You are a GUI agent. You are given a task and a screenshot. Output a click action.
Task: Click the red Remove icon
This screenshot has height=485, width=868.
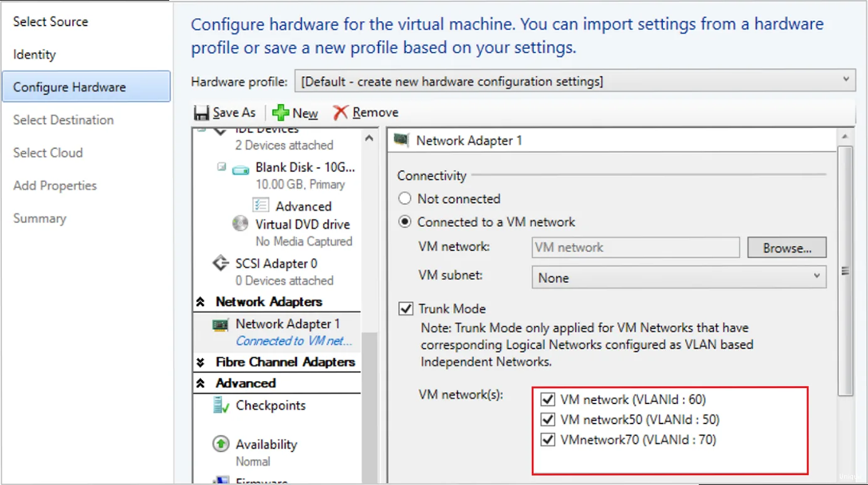click(340, 112)
